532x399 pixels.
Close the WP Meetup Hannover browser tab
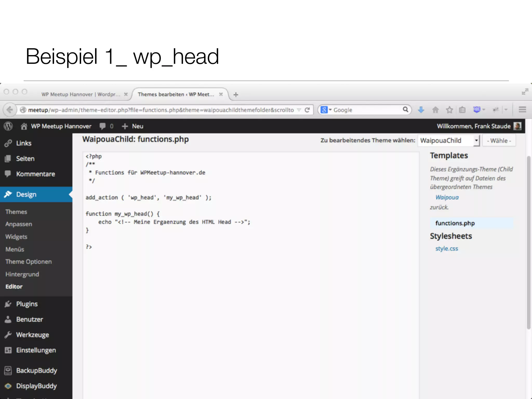[126, 94]
